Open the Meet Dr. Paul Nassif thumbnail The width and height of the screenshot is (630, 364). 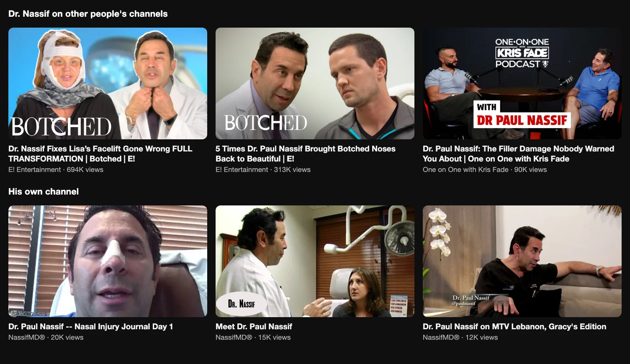[x=315, y=261]
